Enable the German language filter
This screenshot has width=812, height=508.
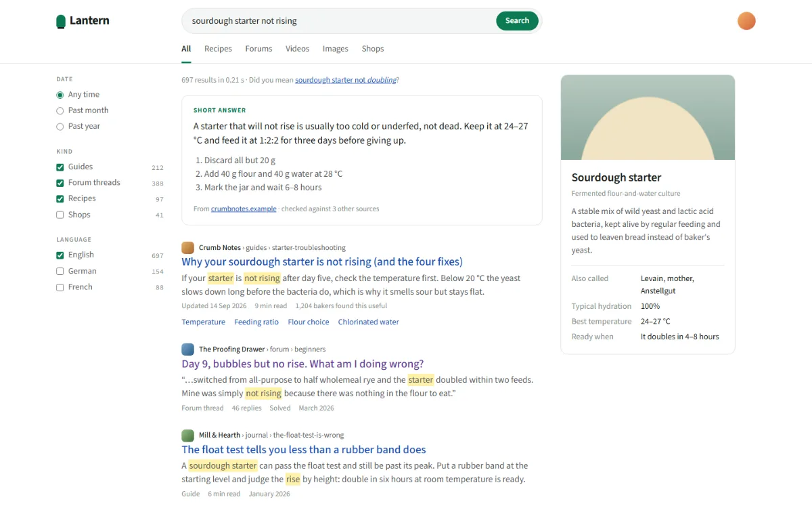[x=60, y=271]
